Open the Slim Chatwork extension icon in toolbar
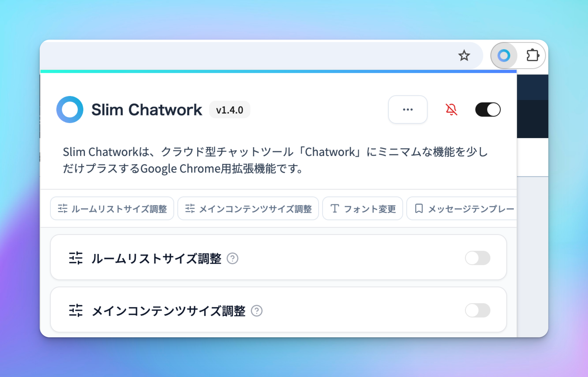The image size is (588, 377). pos(504,56)
